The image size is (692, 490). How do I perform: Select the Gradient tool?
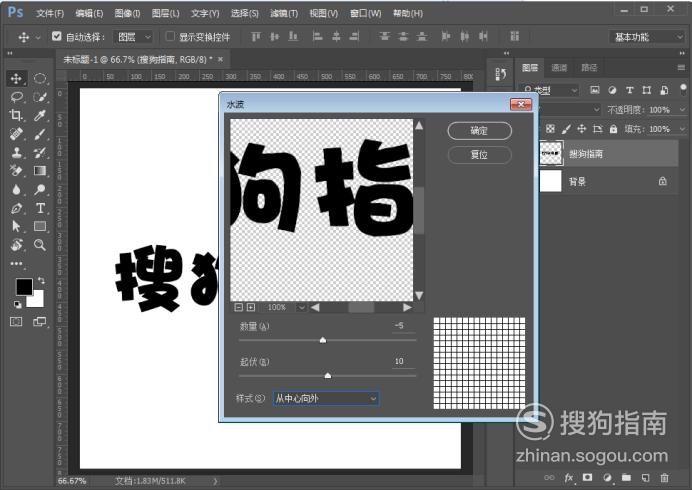[40, 170]
